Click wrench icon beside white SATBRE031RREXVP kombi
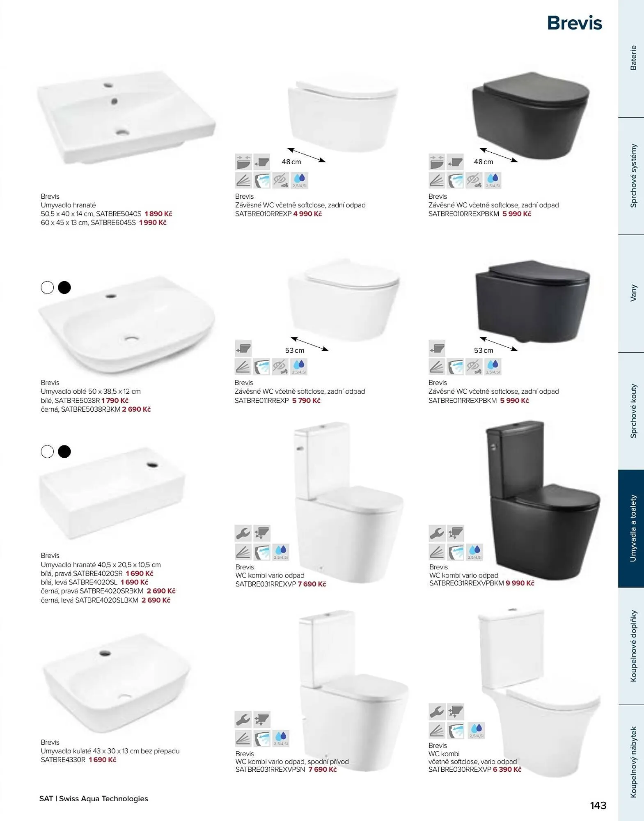The height and width of the screenshot is (821, 644). [243, 533]
